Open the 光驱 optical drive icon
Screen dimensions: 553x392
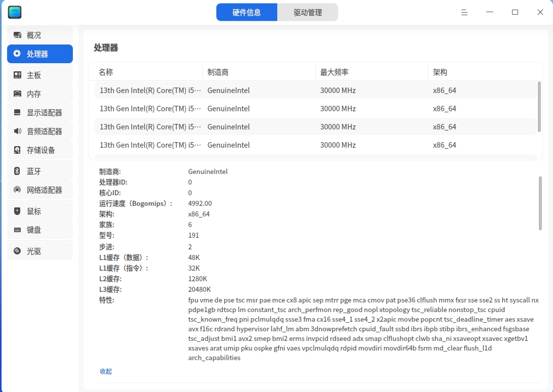pyautogui.click(x=17, y=251)
